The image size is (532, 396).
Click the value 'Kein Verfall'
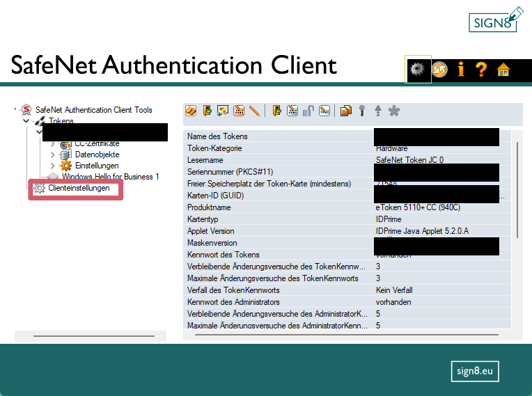394,290
